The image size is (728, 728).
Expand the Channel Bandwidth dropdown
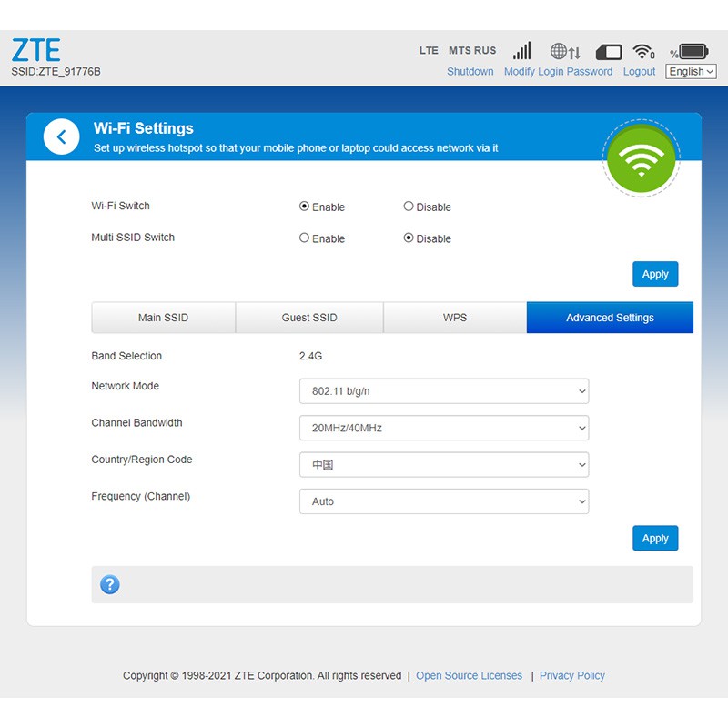click(444, 428)
